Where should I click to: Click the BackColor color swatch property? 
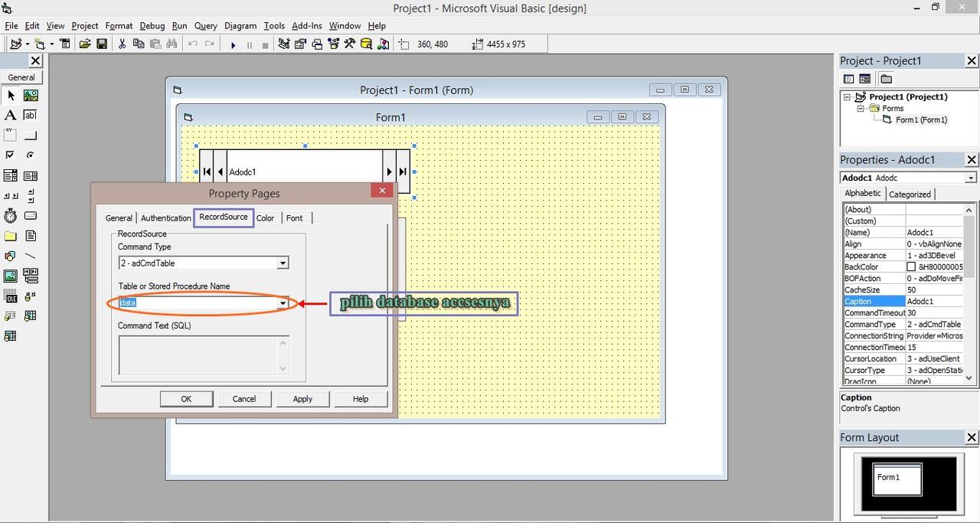click(x=911, y=266)
